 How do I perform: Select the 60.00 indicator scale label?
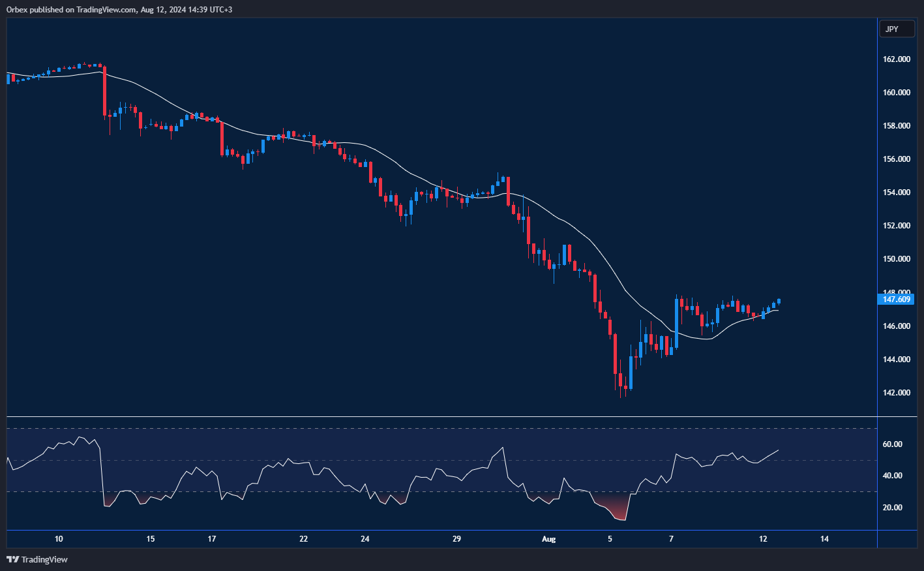click(893, 444)
